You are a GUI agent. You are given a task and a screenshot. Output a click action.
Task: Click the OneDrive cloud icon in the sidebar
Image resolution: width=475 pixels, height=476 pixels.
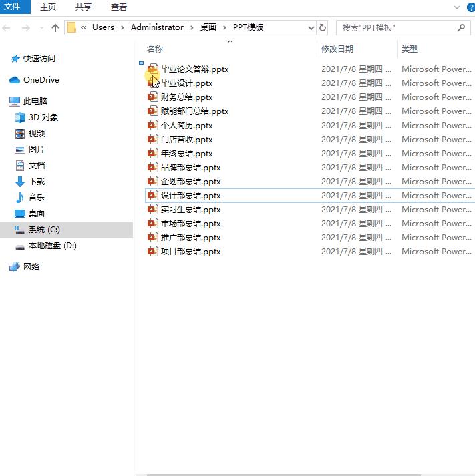point(15,80)
